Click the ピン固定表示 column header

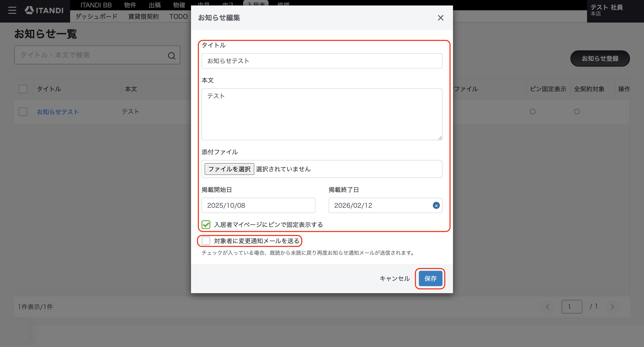pyautogui.click(x=548, y=89)
